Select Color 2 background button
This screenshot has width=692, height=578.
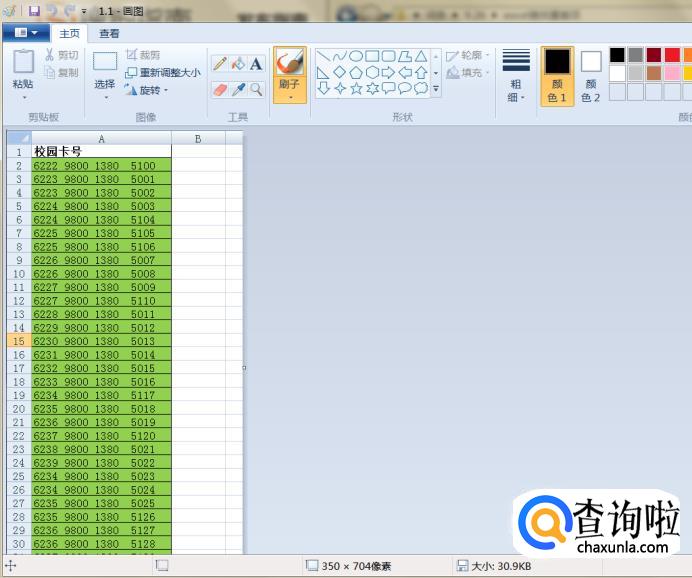point(590,76)
